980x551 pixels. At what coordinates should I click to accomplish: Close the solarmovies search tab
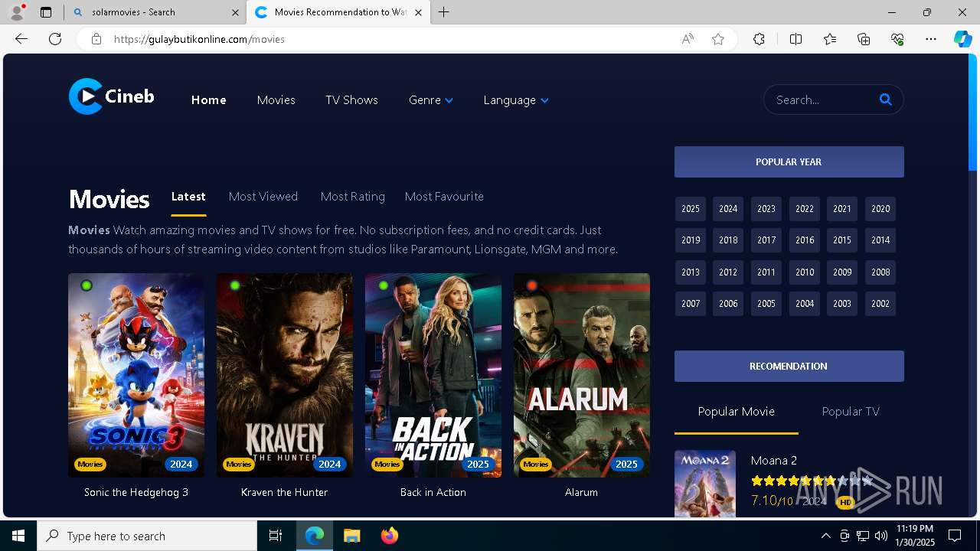pyautogui.click(x=236, y=12)
